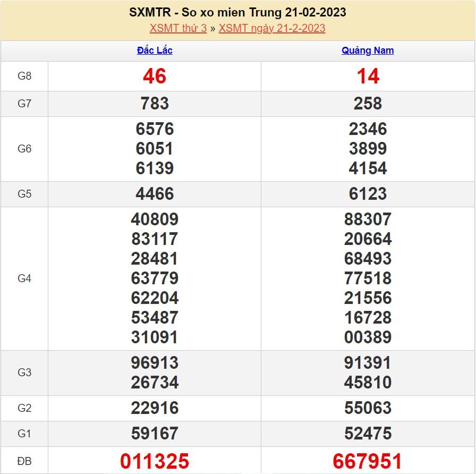The image size is (476, 474).
Task: Select the G5 row label
Action: (x=24, y=194)
